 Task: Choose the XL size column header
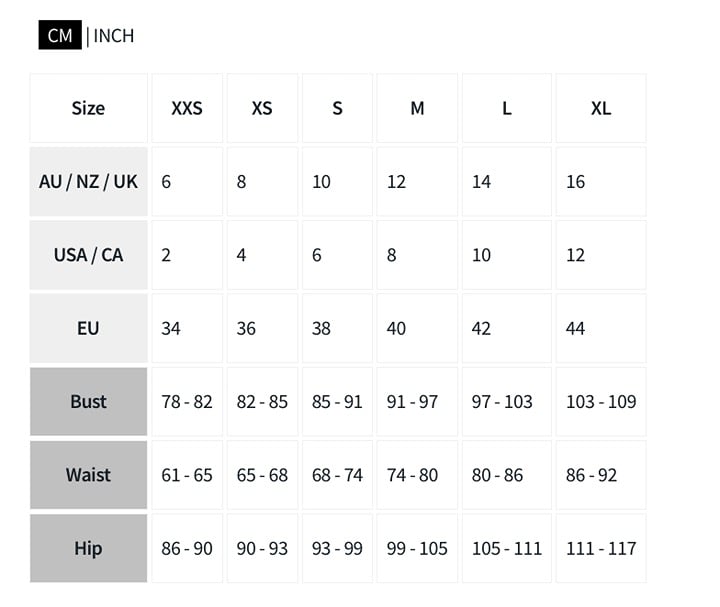(x=601, y=108)
